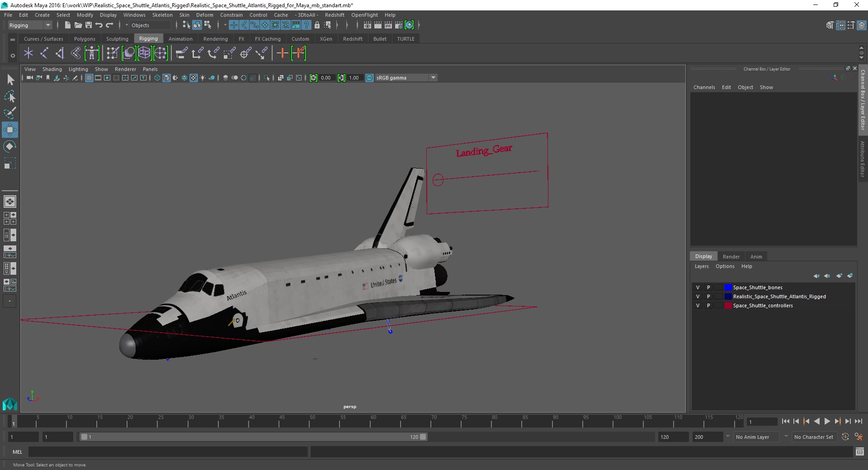Screen dimensions: 868x470
Task: Click red color swatch of Space_Shuttle_controllers layer
Action: (728, 305)
